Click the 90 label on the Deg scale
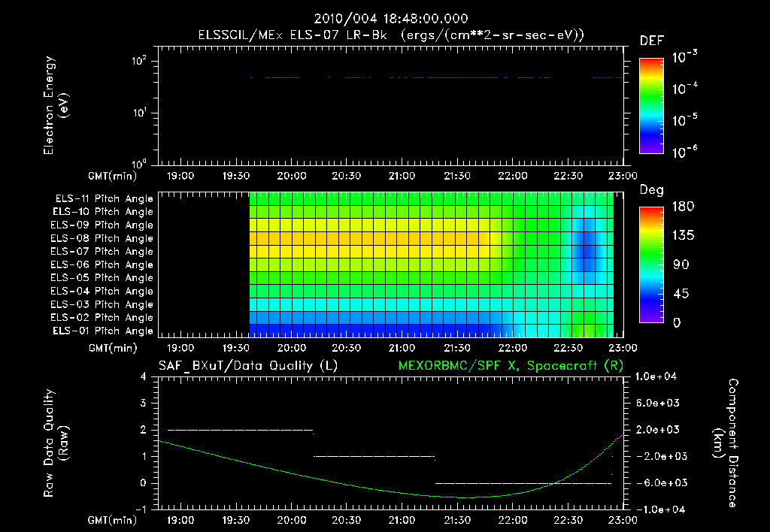The width and height of the screenshot is (770, 532). [x=680, y=264]
